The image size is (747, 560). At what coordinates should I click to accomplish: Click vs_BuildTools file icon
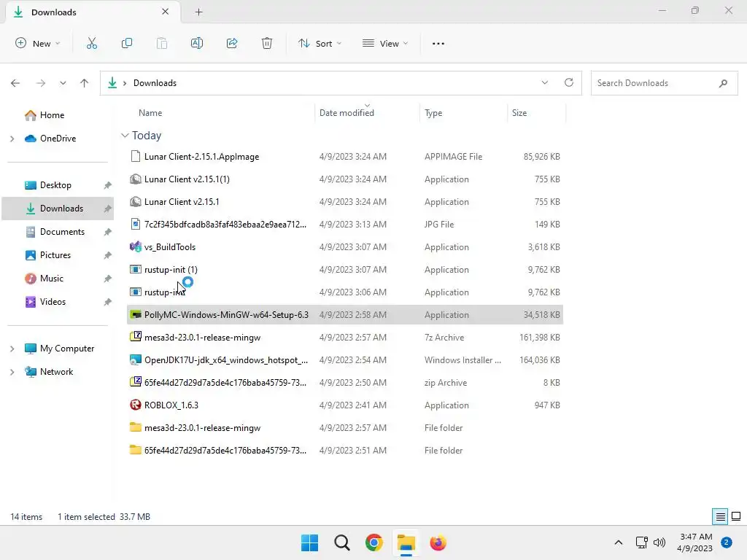135,246
